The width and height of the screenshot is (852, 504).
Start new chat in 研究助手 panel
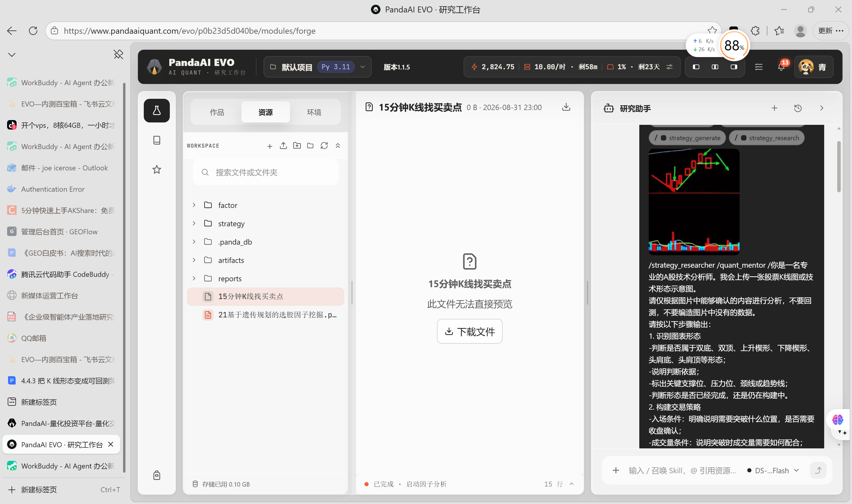[774, 108]
